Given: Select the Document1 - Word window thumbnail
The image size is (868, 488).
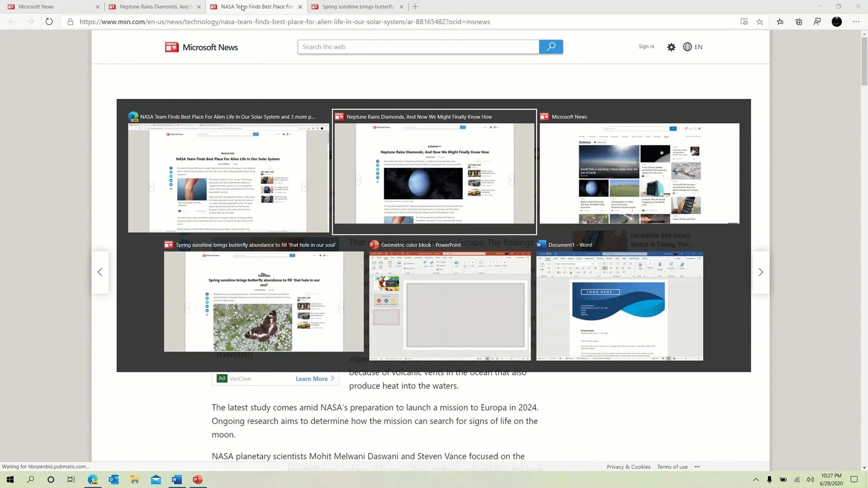Looking at the screenshot, I should pos(619,305).
